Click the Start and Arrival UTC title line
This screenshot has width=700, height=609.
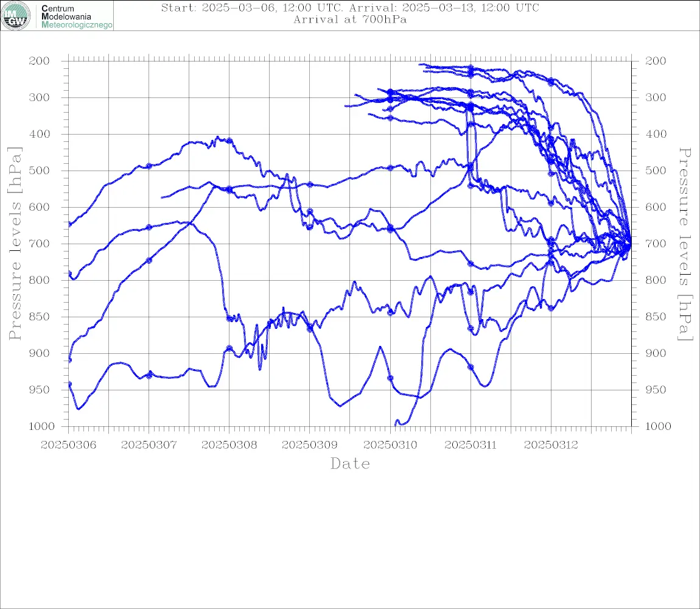tap(350, 7)
